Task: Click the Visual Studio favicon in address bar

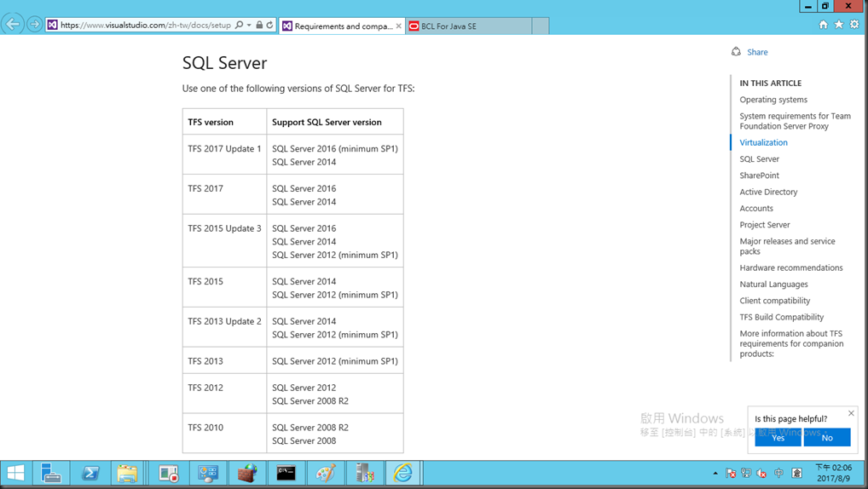Action: coord(52,25)
